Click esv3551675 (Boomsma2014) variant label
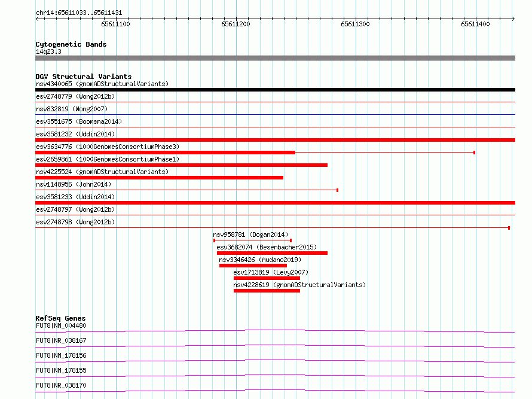The image size is (532, 399). tap(79, 121)
